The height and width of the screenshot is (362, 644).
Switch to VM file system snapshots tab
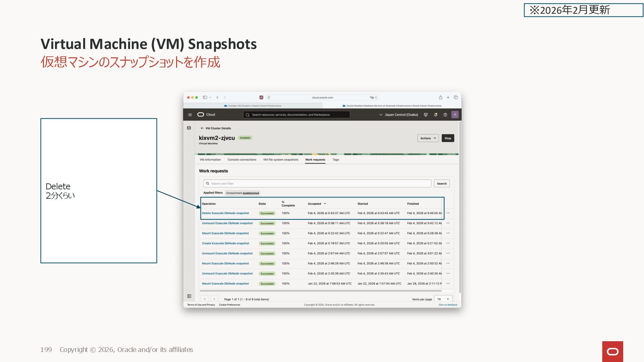pos(280,160)
